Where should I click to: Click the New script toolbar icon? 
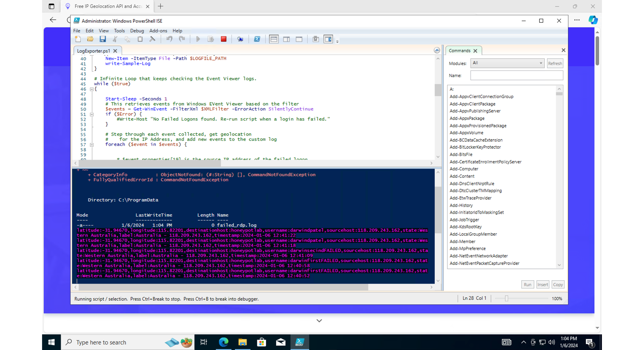pos(78,39)
